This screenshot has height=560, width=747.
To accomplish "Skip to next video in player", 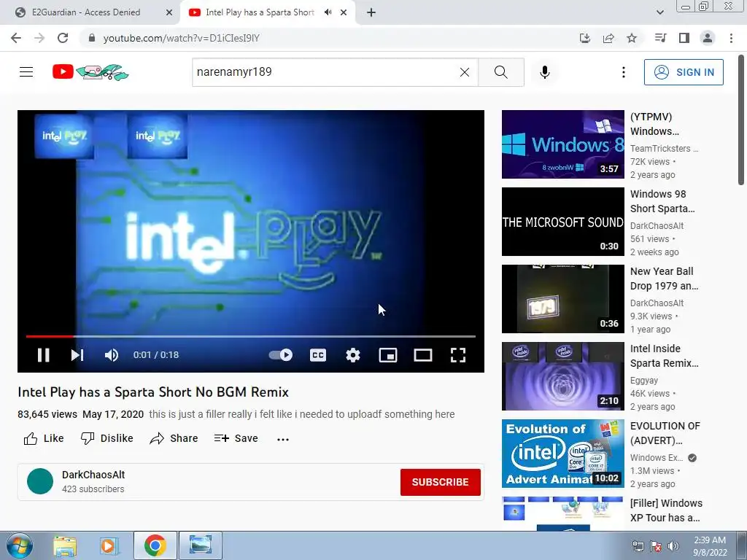I will click(77, 355).
